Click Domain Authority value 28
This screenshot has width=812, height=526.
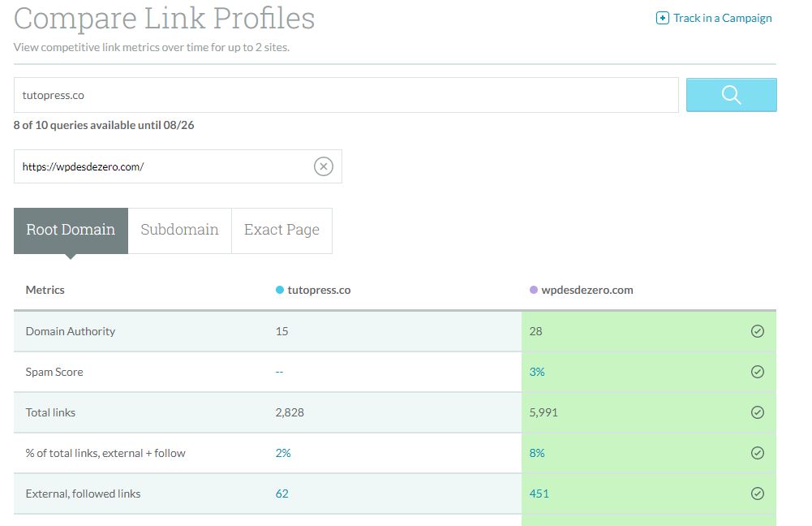tap(535, 331)
